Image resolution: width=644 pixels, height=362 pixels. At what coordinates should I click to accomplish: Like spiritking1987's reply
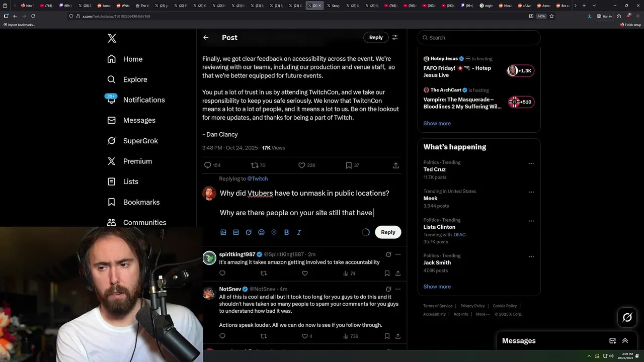coord(304,274)
